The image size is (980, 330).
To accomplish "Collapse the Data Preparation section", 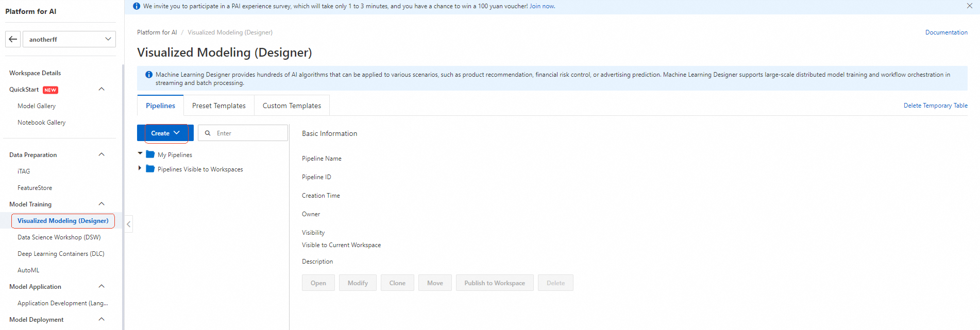I will click(x=102, y=154).
